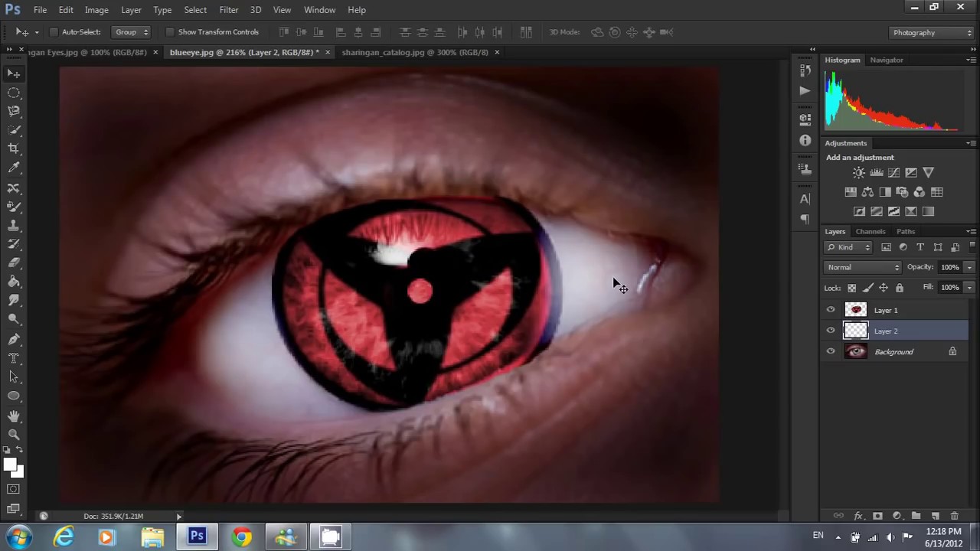Hide Layer 2 with its eye icon
This screenshot has height=551, width=980.
[x=831, y=331]
